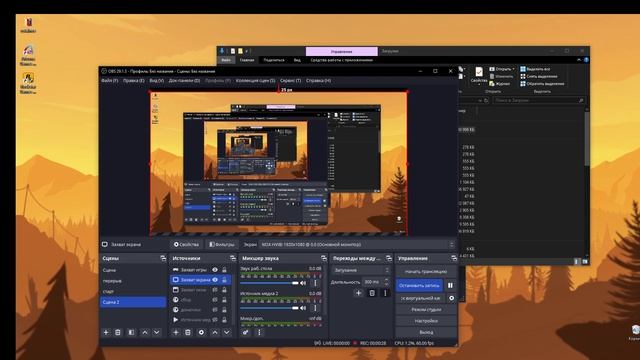The height and width of the screenshot is (360, 640).
Task: Show the Захват окна source
Action: click(215, 290)
